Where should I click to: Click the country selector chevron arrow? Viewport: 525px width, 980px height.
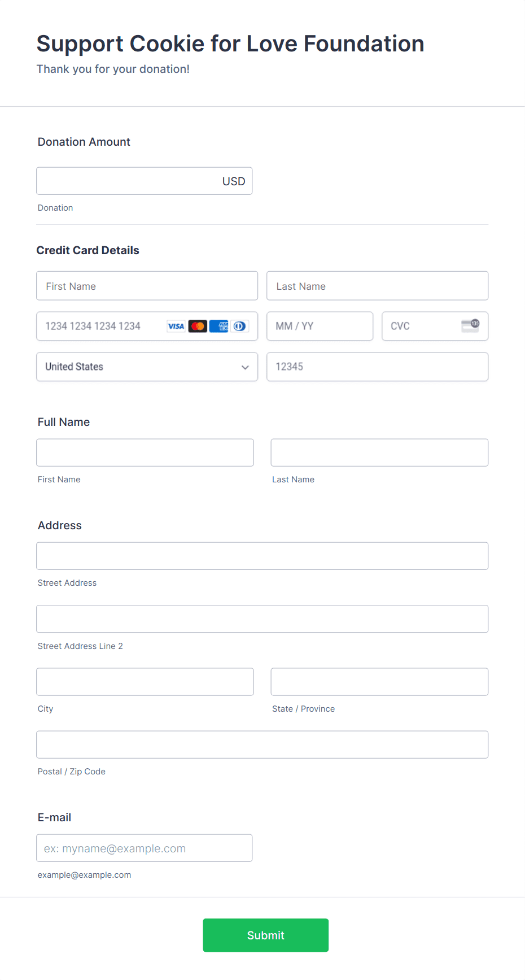click(x=245, y=367)
